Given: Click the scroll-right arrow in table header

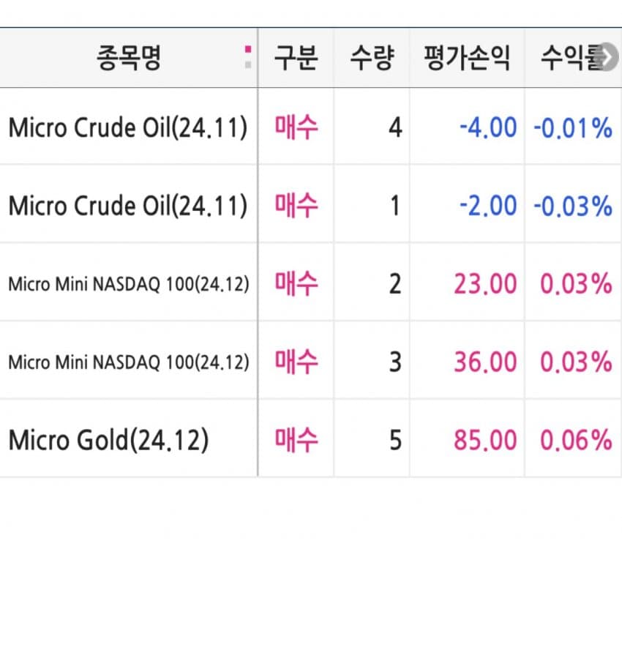Looking at the screenshot, I should click(608, 58).
